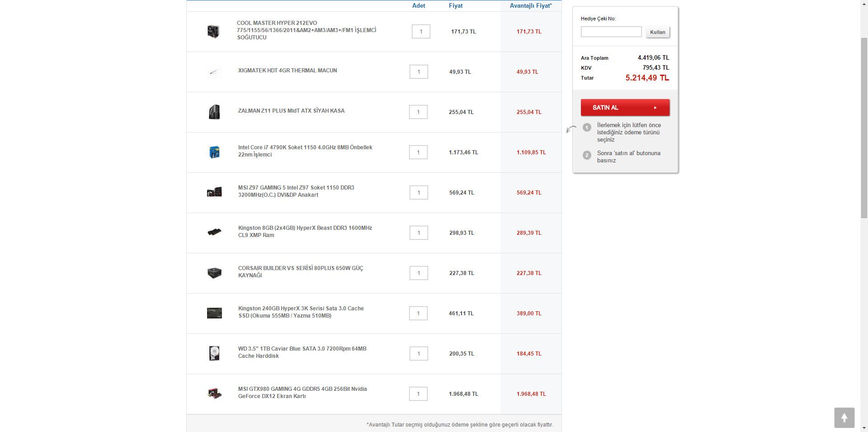Click the Hediye Çeki No input field
The image size is (868, 432).
(611, 32)
